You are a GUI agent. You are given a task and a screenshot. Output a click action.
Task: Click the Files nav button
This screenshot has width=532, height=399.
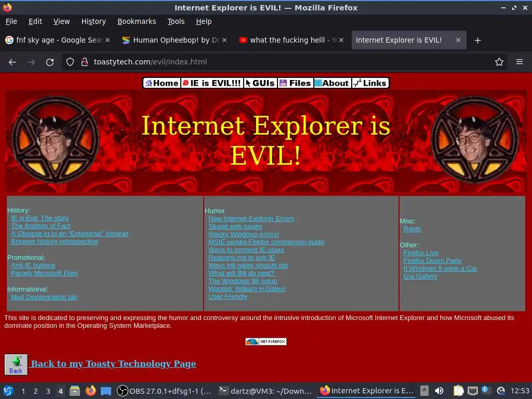coord(296,83)
